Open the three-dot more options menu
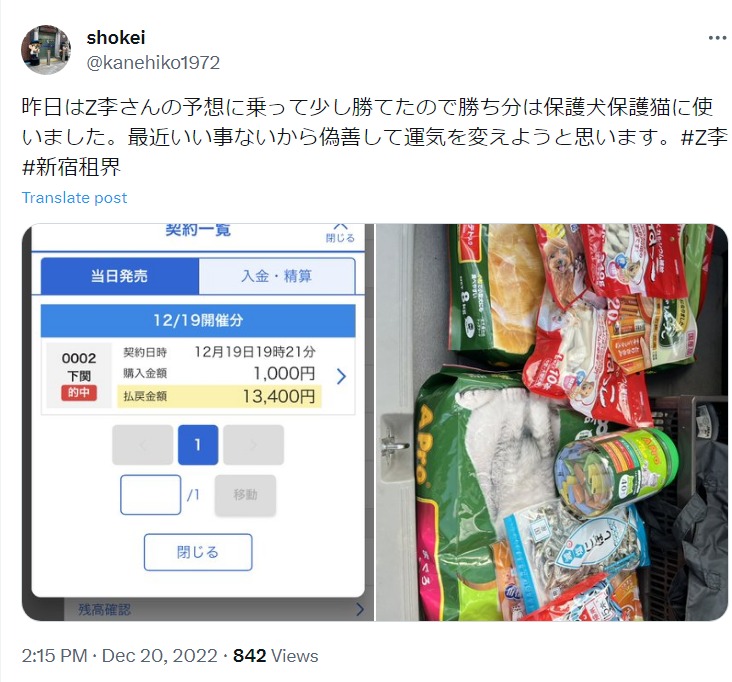 pyautogui.click(x=717, y=38)
